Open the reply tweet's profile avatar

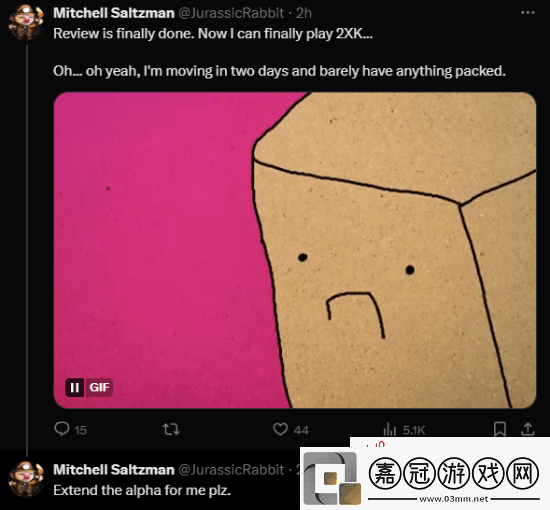tap(26, 479)
